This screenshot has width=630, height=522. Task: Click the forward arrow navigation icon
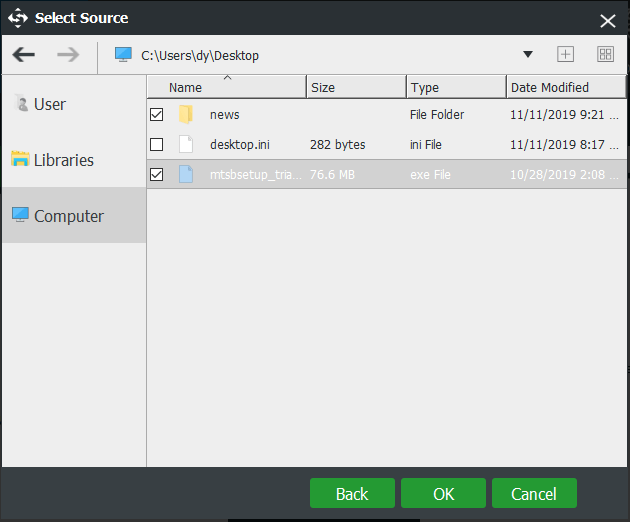(68, 54)
